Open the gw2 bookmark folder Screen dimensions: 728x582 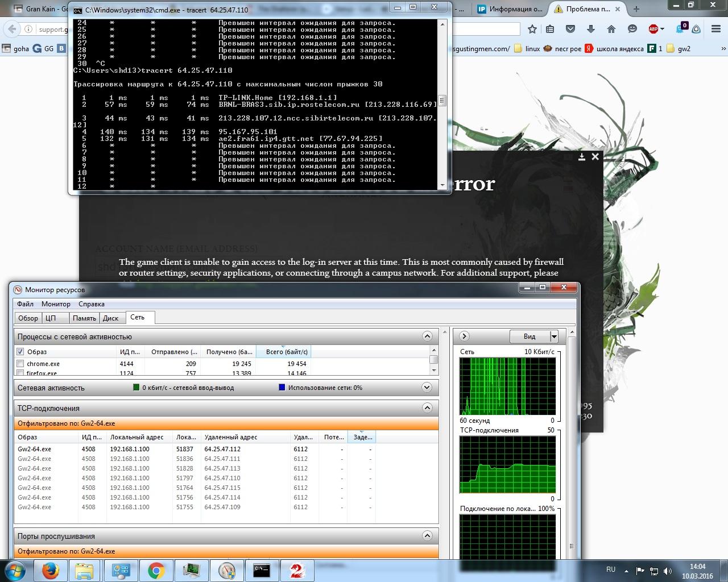(x=679, y=49)
